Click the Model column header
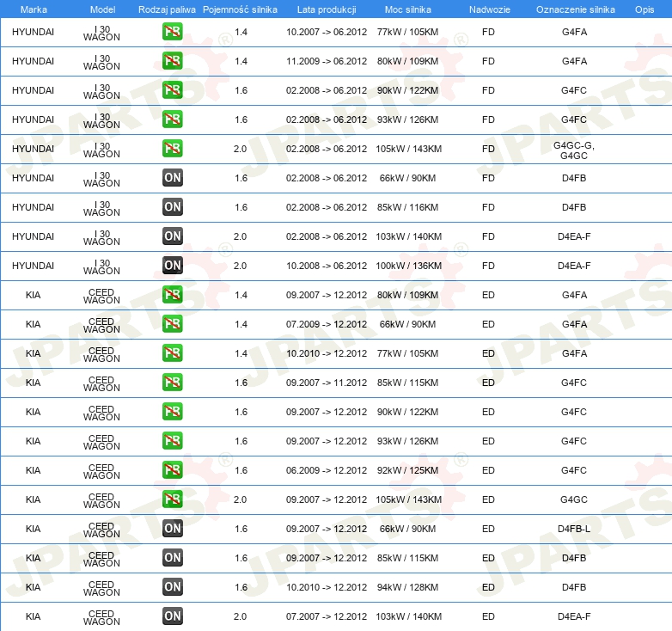Screen dimensions: 672x631 102,9
